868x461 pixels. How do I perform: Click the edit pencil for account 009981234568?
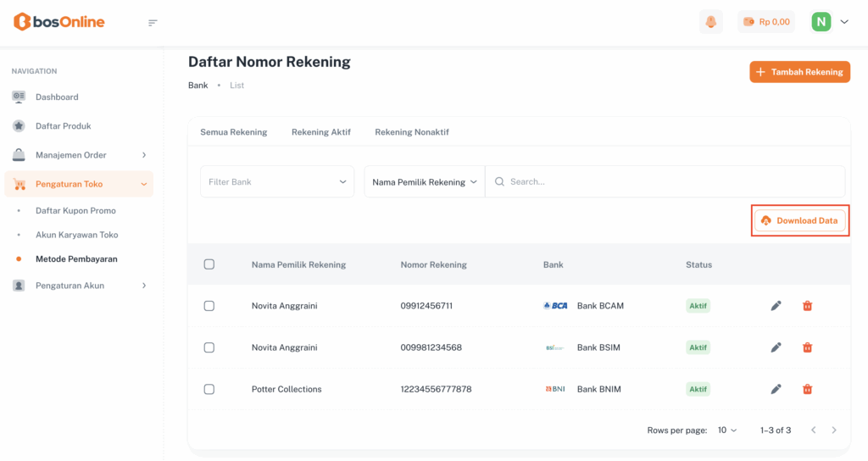(776, 347)
